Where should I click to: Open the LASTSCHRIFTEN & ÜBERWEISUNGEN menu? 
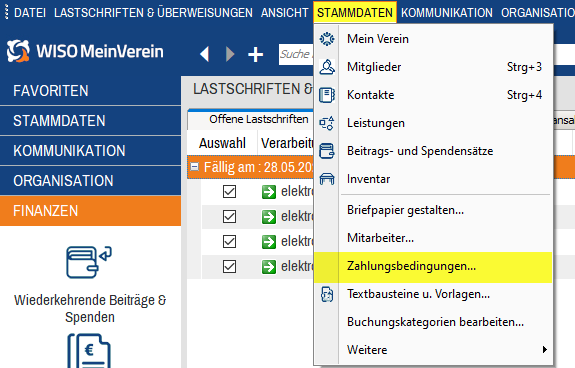pos(153,12)
